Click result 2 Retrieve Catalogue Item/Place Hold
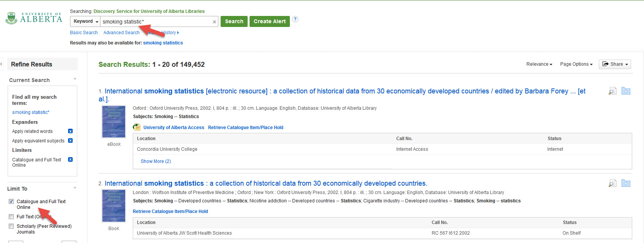 (170, 211)
